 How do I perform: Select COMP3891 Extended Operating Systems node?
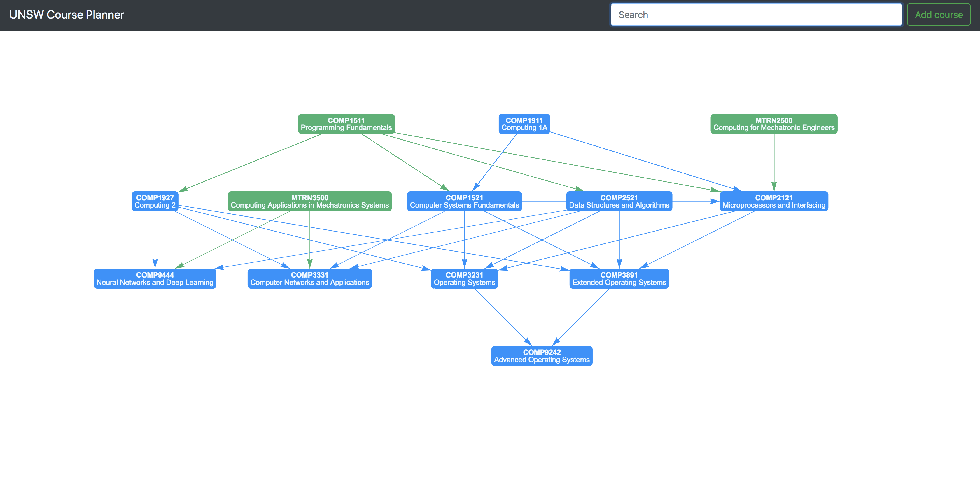coord(619,278)
